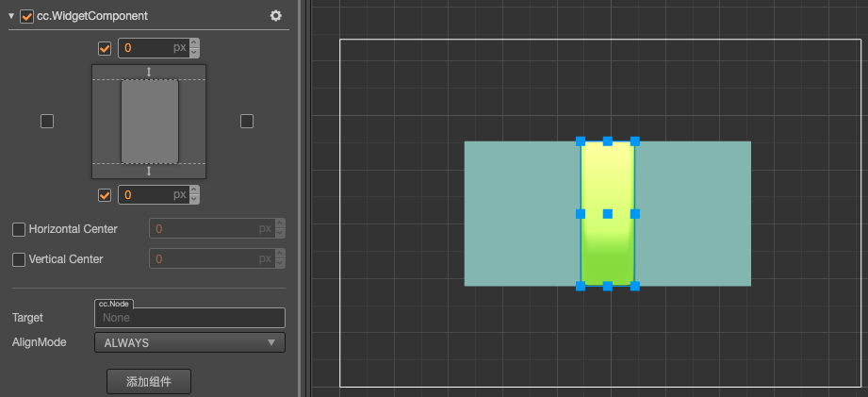Click the bottom-right blue resize handle

635,286
